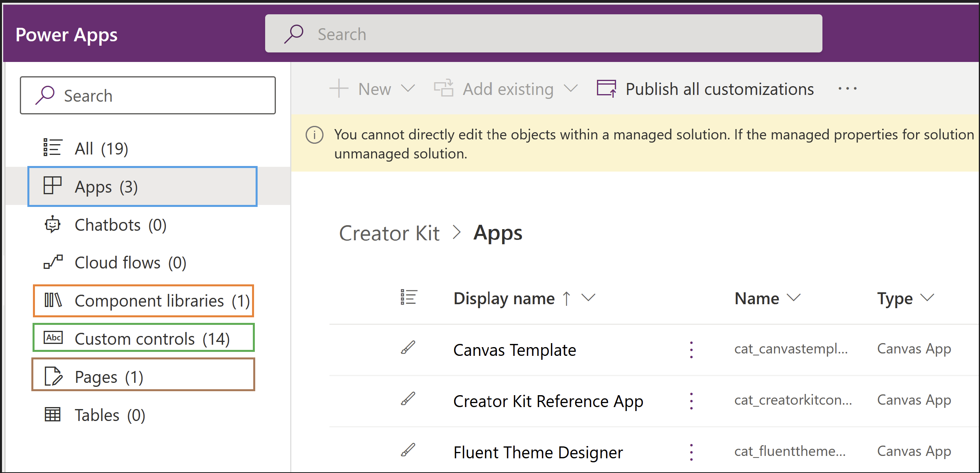The image size is (980, 473).
Task: Open the Type column filter chevron
Action: click(927, 297)
